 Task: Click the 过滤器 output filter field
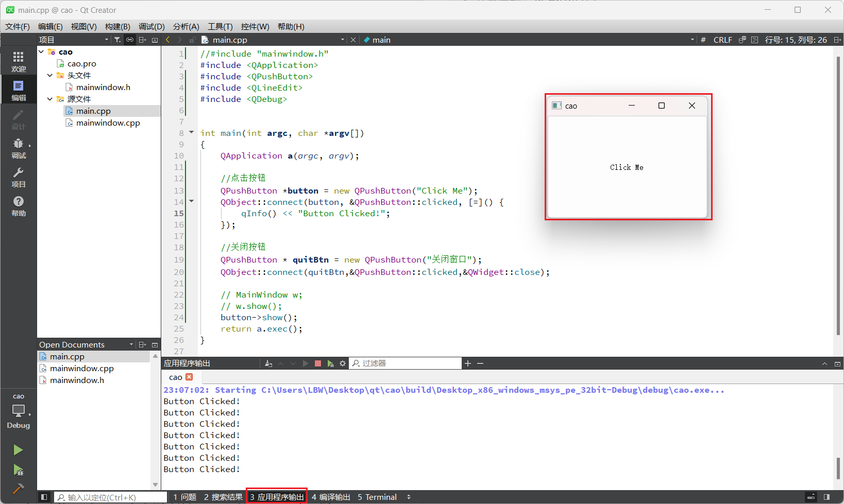406,363
